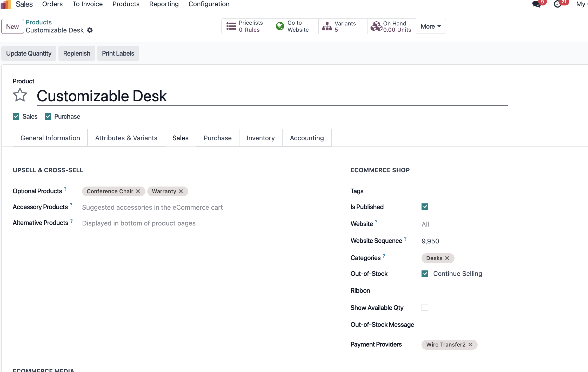This screenshot has height=372, width=588.
Task: Open the Sales app home icon
Action: (x=6, y=4)
